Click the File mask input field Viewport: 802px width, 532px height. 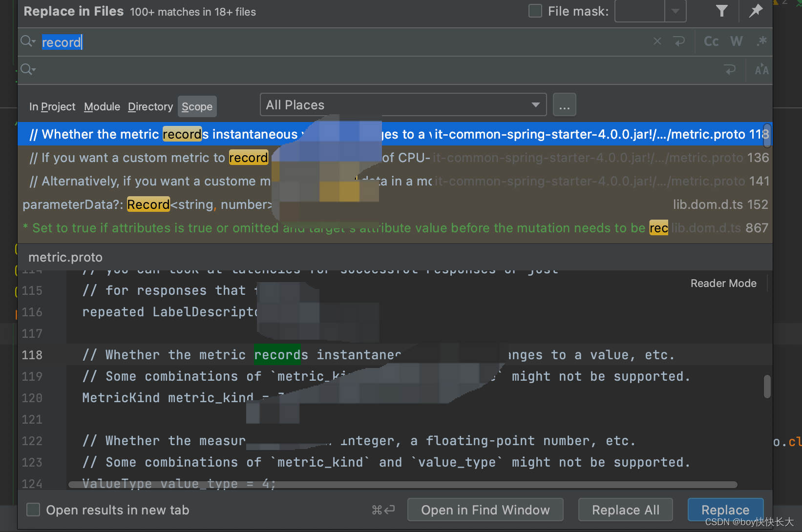click(x=639, y=11)
